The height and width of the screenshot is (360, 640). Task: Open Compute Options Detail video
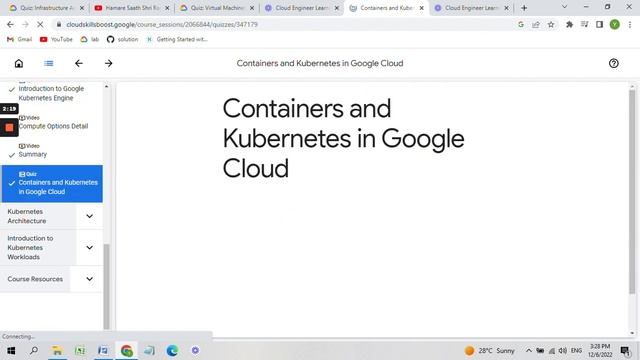pyautogui.click(x=53, y=126)
